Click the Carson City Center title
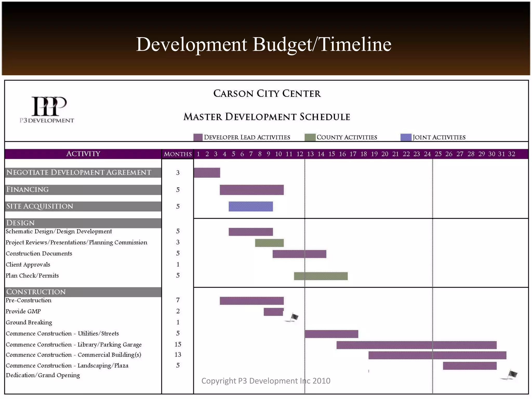The image size is (532, 399). (x=267, y=94)
